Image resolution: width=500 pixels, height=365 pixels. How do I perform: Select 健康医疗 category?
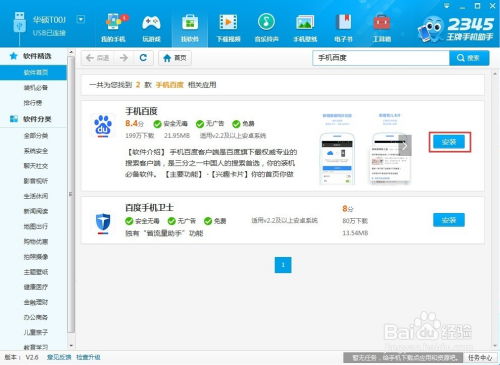[x=36, y=287]
